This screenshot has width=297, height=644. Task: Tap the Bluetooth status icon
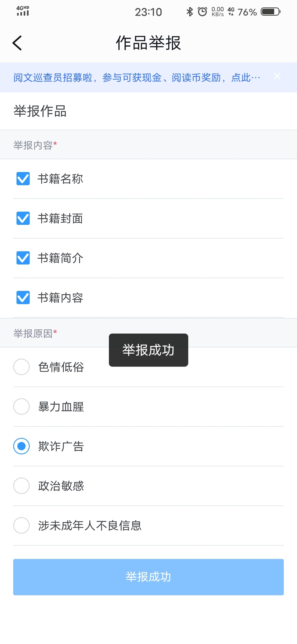[189, 12]
